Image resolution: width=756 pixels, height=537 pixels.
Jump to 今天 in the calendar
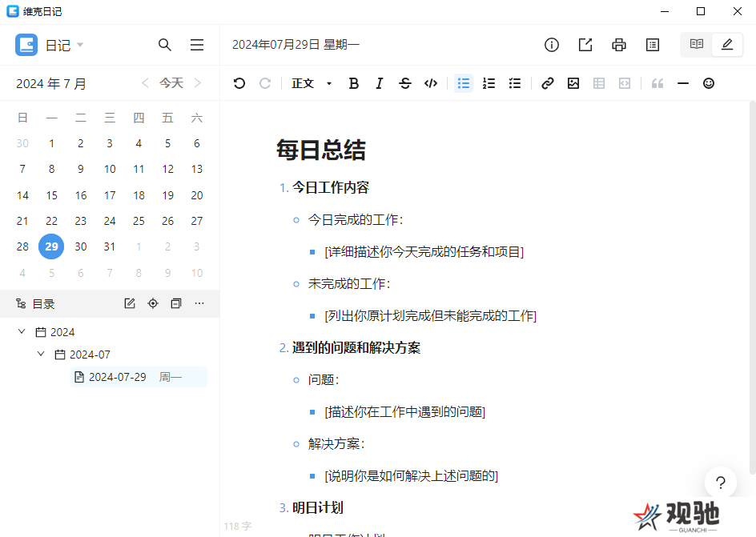click(x=171, y=83)
